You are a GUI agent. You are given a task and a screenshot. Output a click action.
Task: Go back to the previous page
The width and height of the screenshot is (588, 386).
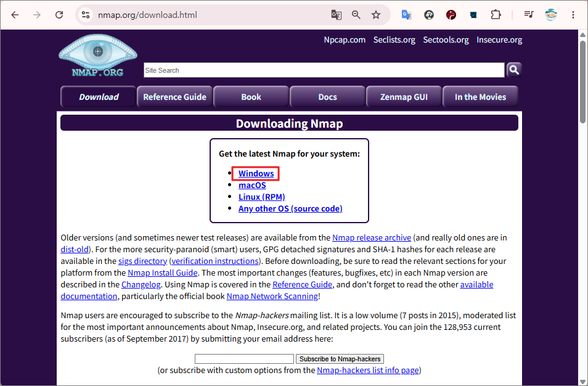tap(15, 15)
